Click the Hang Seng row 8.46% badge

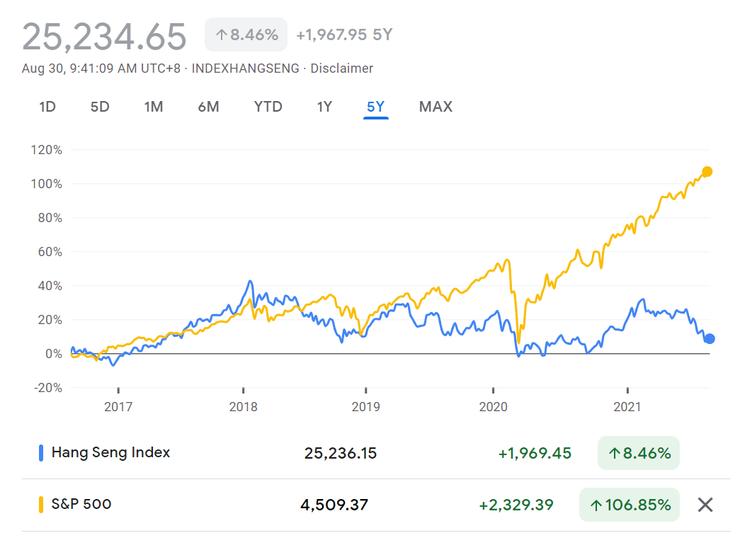tap(638, 453)
